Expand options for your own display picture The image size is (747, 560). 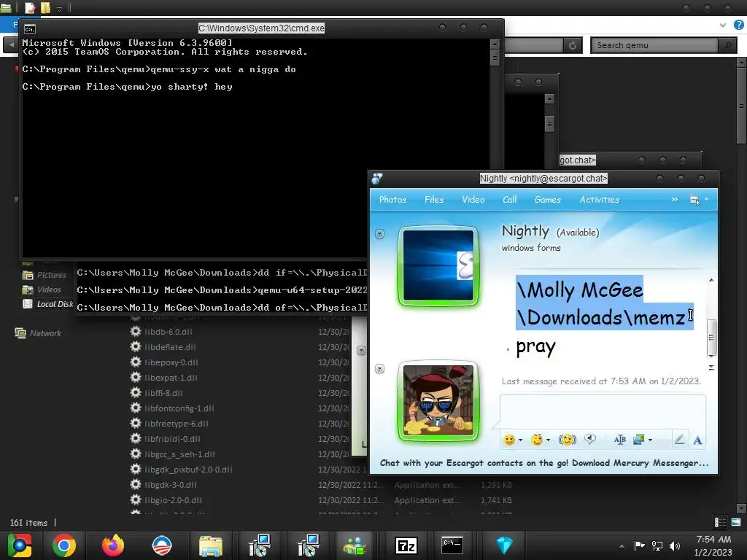[379, 369]
